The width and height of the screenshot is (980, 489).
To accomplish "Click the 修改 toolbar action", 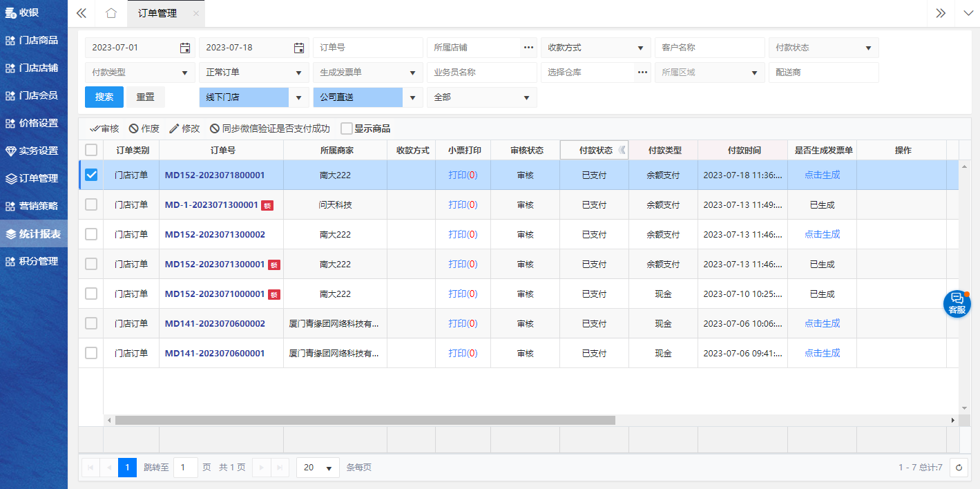I will coord(184,128).
